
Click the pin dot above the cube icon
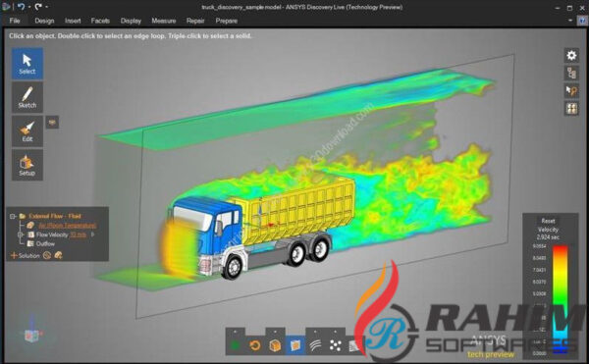(x=275, y=332)
